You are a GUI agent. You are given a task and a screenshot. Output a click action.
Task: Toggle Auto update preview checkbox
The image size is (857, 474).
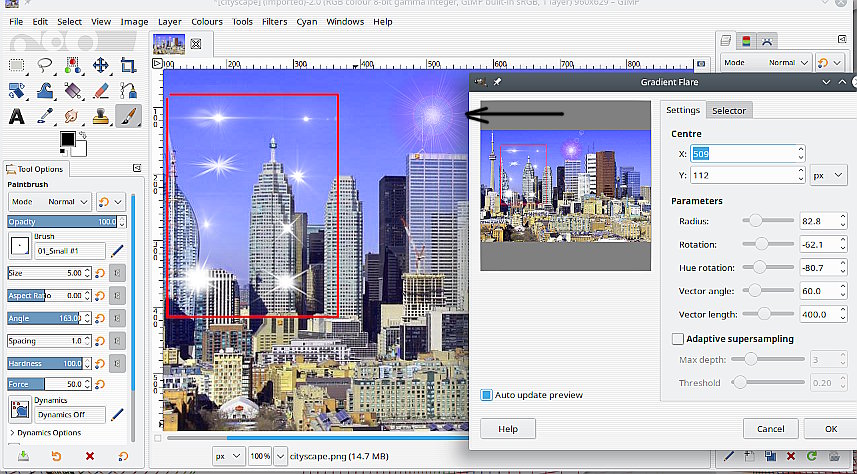tap(487, 395)
